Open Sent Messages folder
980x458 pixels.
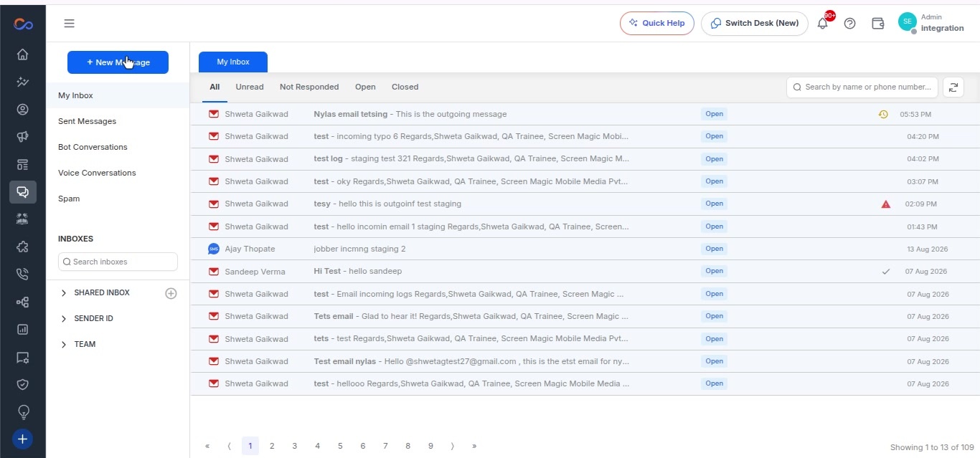(x=87, y=121)
